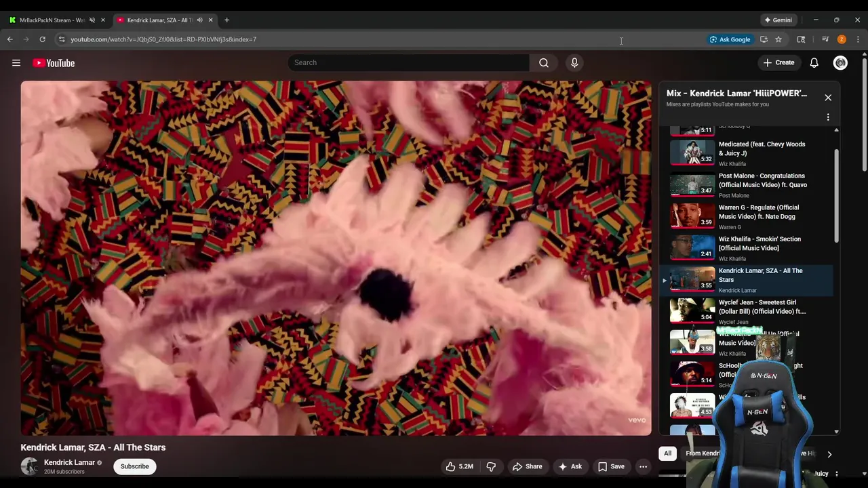
Task: Click the Gemini button
Action: point(778,20)
